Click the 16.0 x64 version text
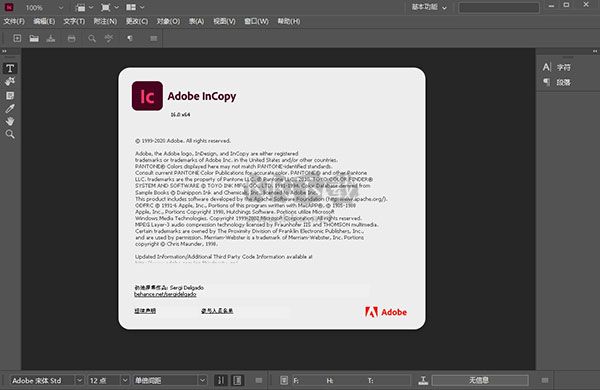The height and width of the screenshot is (390, 600). coord(180,114)
